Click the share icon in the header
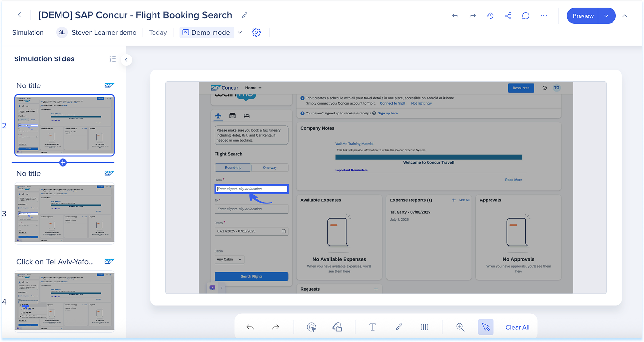Screen dimensions: 644x342 coord(508,16)
